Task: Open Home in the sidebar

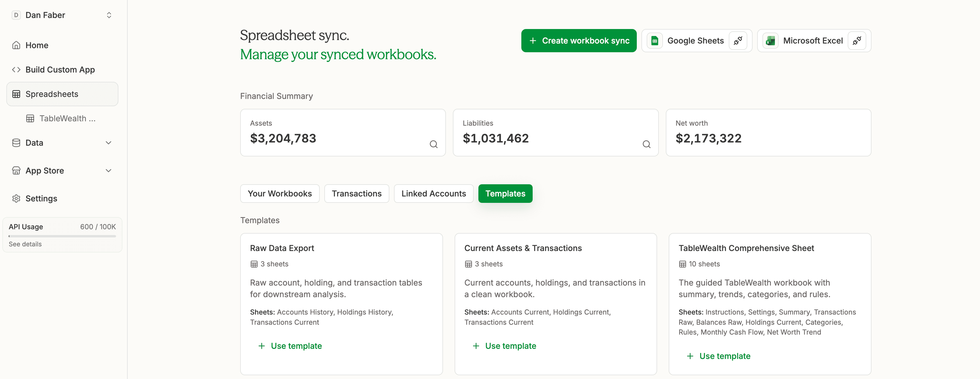Action: (x=62, y=45)
